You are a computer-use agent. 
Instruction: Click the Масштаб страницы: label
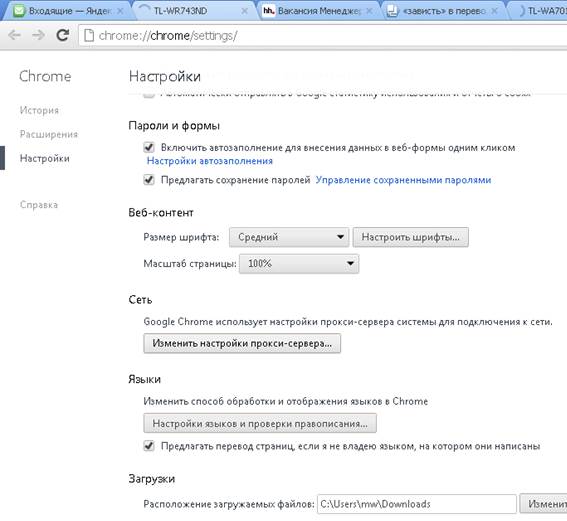(190, 264)
